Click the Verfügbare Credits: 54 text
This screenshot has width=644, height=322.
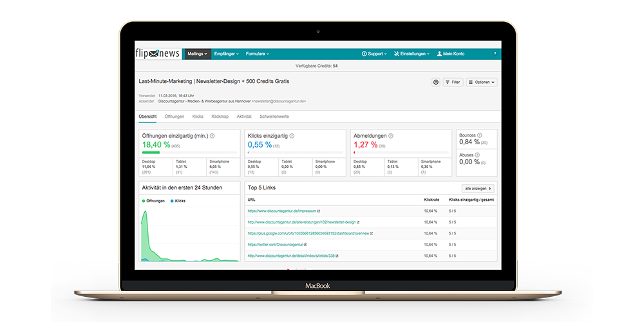(x=317, y=66)
